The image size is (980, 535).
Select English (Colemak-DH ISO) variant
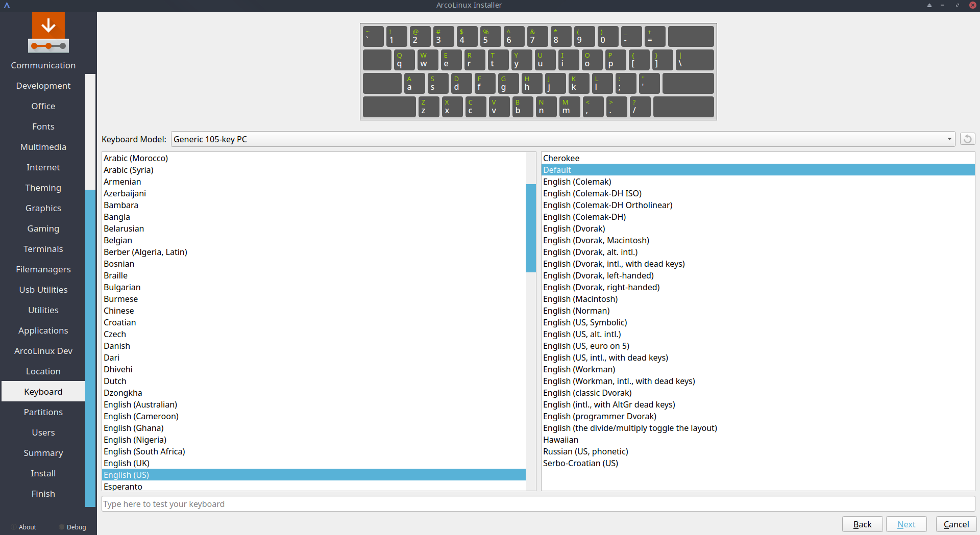tap(758, 193)
